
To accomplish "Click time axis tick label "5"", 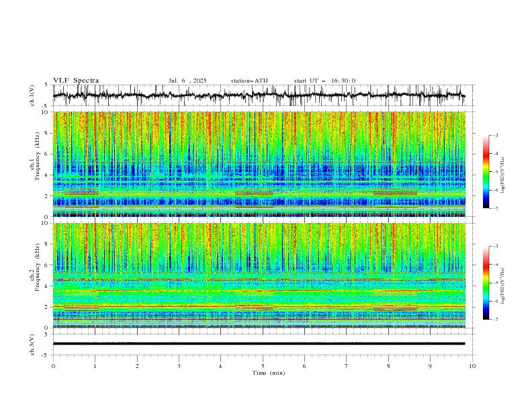I will point(263,366).
